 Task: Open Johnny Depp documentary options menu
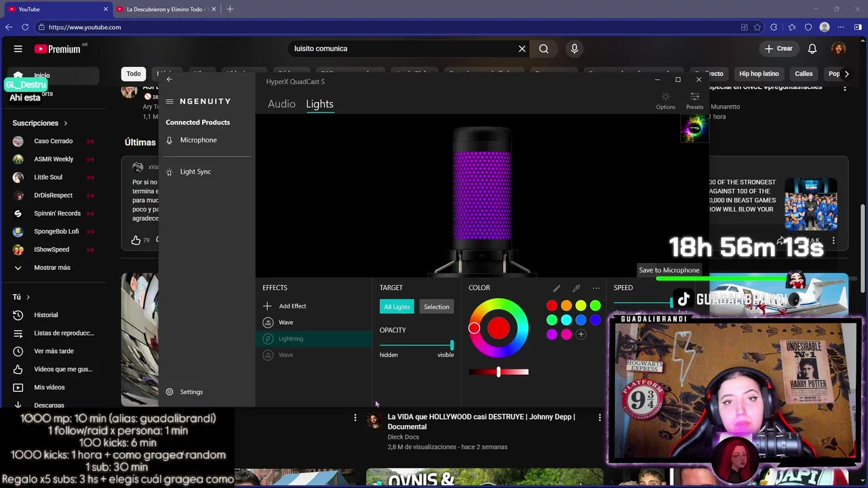click(x=599, y=418)
